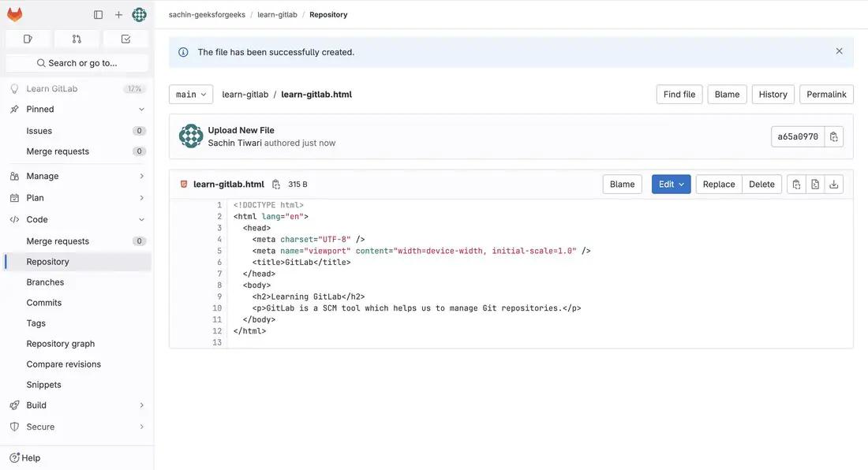This screenshot has height=470, width=868.
Task: Open Tags page
Action: pos(77,323)
